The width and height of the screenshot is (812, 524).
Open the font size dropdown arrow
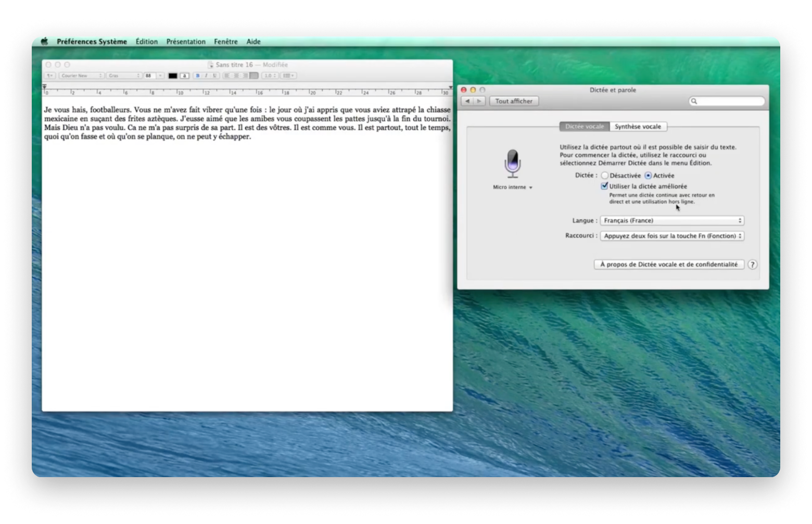pyautogui.click(x=160, y=76)
